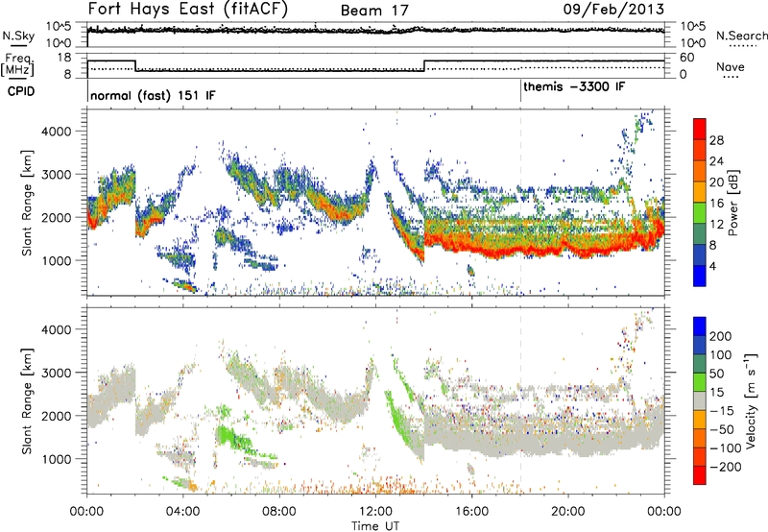Click the 'Time UT' axis label
The height and width of the screenshot is (532, 768).
(375, 525)
